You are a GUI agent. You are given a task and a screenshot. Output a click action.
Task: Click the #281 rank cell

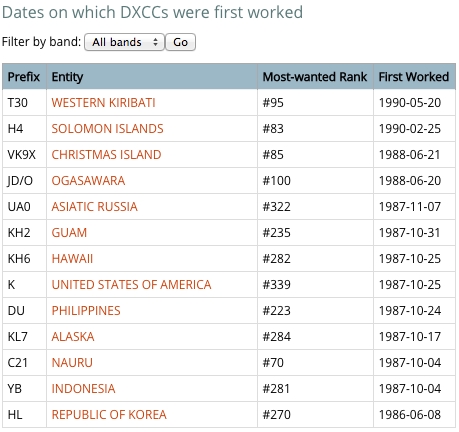[x=315, y=389]
